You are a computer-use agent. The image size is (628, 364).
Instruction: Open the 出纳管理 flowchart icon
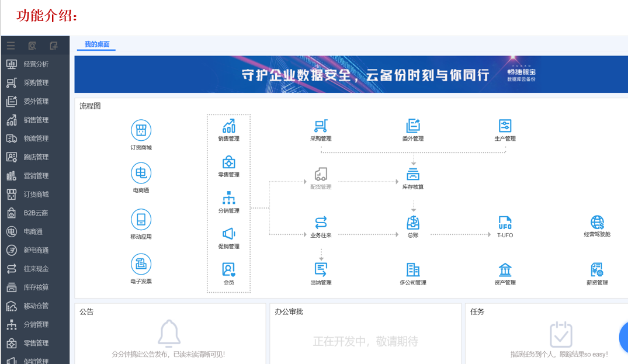click(x=321, y=269)
